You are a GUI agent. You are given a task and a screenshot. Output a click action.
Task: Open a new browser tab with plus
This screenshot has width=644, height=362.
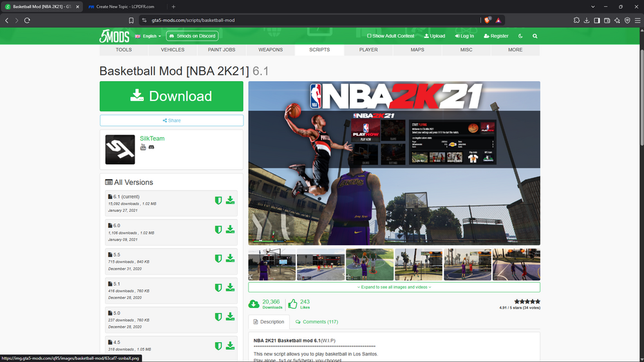click(x=173, y=6)
